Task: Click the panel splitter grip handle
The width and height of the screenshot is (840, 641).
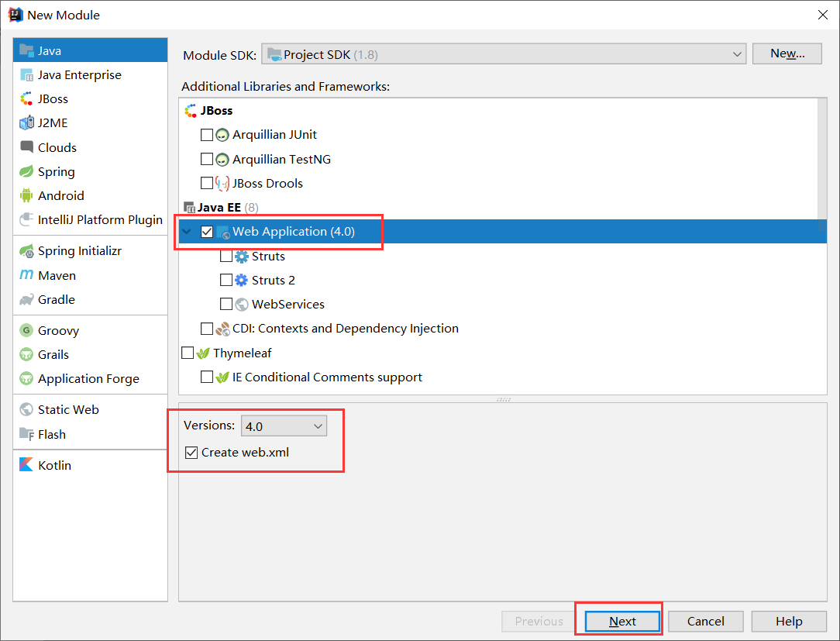Action: pyautogui.click(x=504, y=399)
